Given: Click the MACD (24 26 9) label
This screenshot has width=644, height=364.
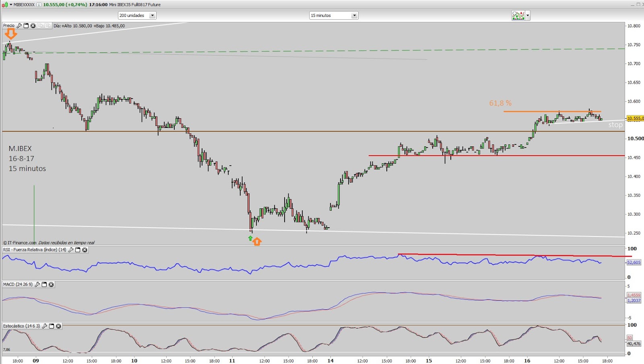Looking at the screenshot, I should tap(18, 284).
